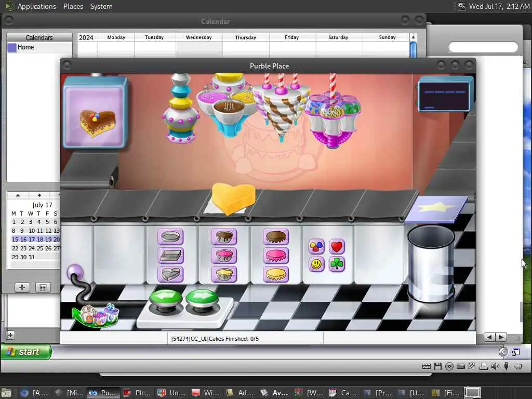
Task: Switch to the Av... taskbar window
Action: pos(274,393)
